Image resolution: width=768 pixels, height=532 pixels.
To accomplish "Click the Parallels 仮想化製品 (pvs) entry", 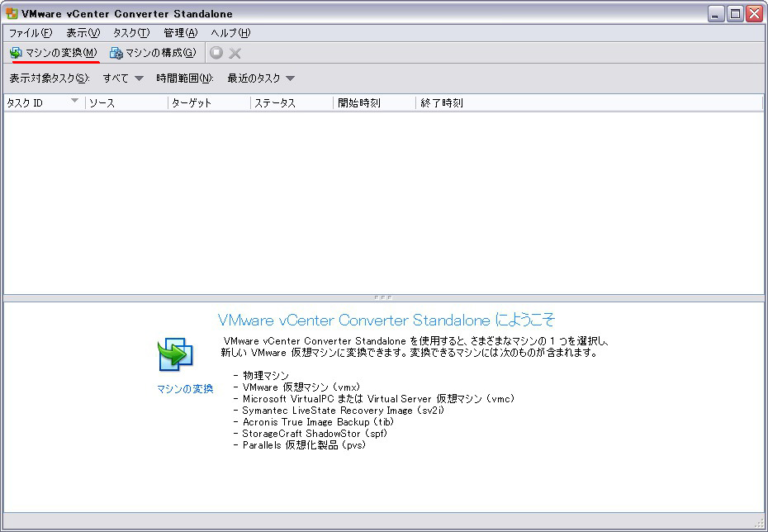I will point(304,445).
